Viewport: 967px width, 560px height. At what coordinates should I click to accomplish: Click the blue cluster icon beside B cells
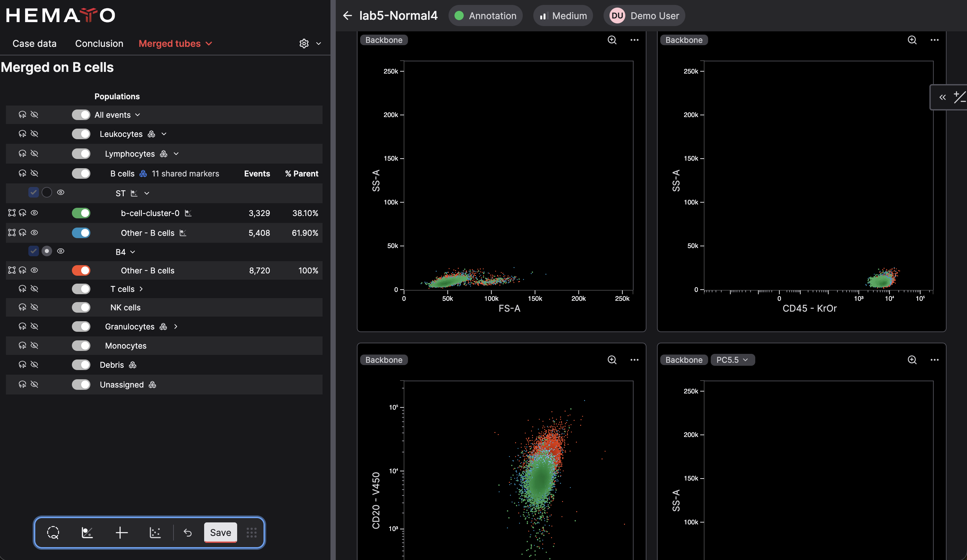[x=143, y=173]
